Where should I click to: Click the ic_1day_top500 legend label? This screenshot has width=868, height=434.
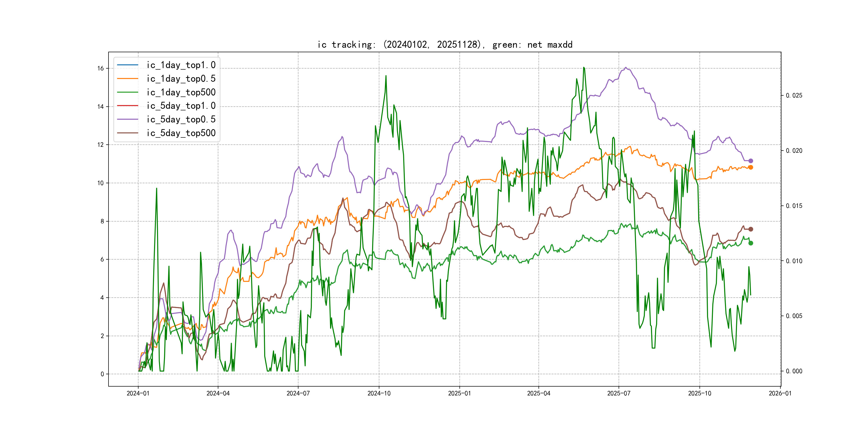181,92
